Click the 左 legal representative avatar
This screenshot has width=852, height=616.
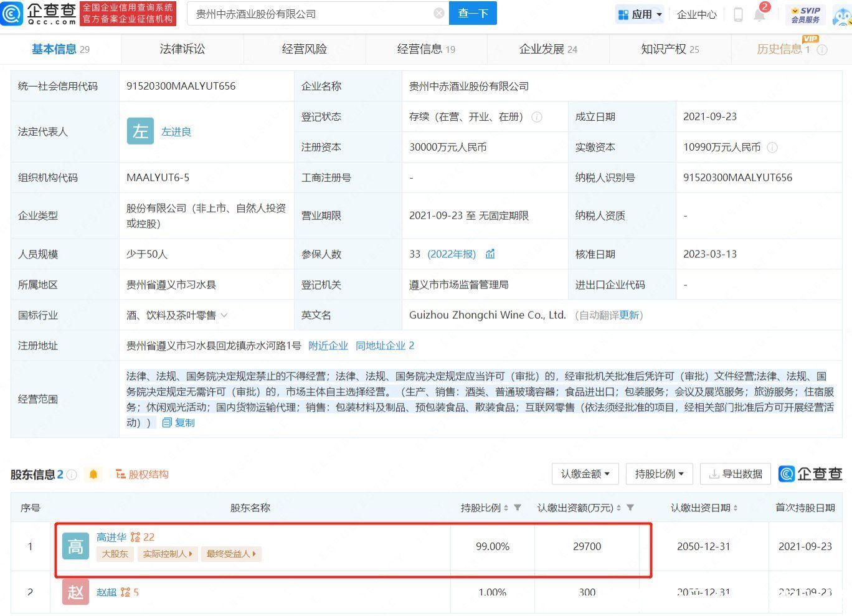tap(140, 131)
